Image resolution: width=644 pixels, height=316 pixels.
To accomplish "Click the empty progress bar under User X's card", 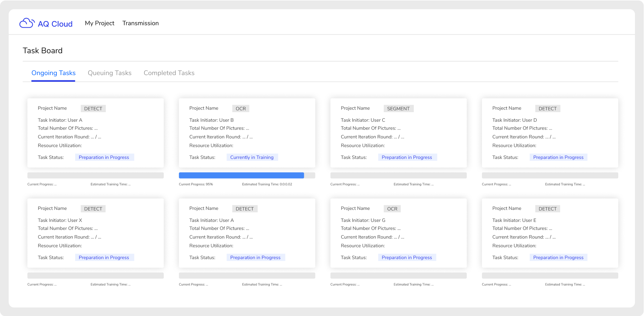I will point(96,276).
